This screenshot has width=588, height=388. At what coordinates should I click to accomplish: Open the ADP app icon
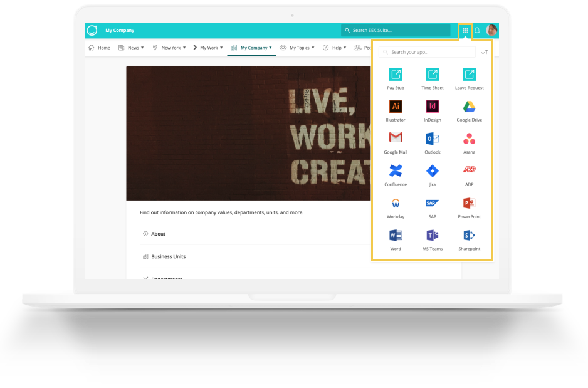point(469,169)
